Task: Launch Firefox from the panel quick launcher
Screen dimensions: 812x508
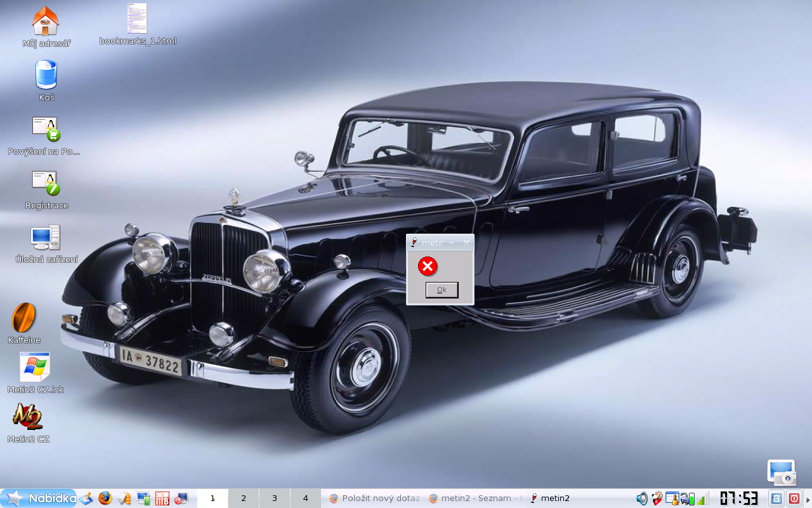Action: pyautogui.click(x=105, y=498)
